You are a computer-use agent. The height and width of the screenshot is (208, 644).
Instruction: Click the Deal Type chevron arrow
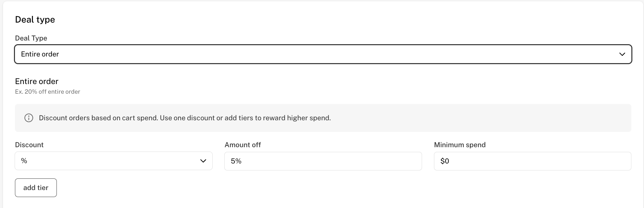coord(622,54)
